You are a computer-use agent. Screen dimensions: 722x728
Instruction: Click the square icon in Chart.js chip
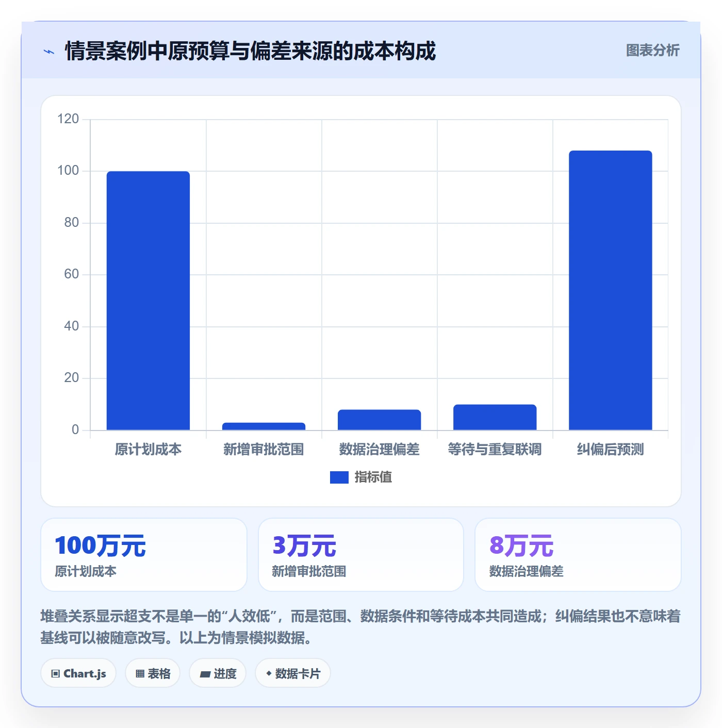[x=56, y=674]
